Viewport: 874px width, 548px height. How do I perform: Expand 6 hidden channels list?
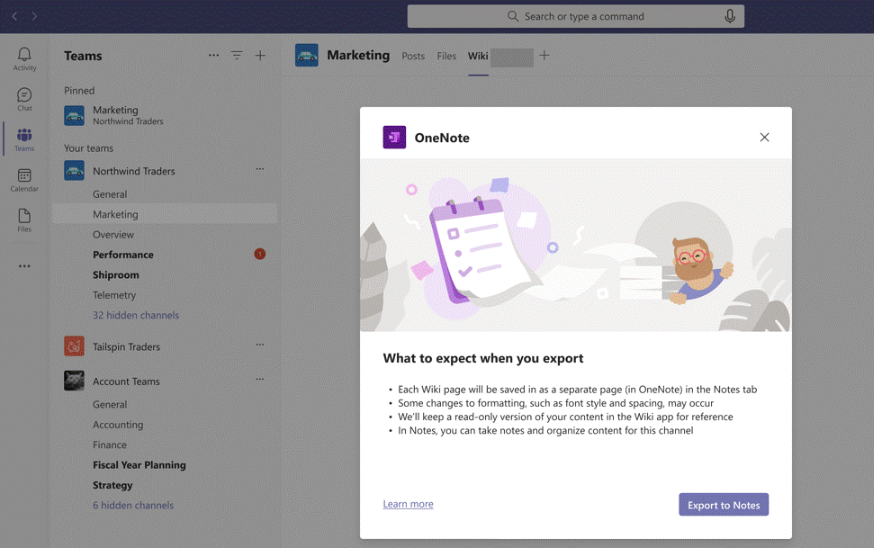(133, 505)
